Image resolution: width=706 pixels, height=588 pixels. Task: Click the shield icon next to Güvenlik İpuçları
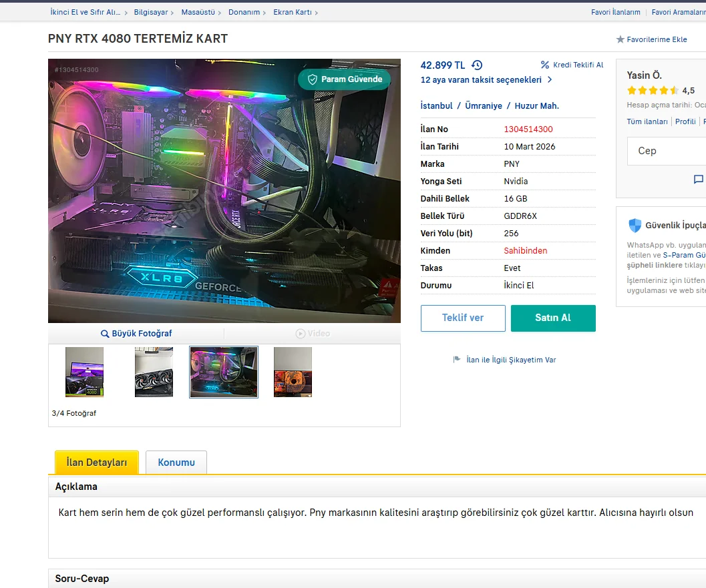coord(635,226)
